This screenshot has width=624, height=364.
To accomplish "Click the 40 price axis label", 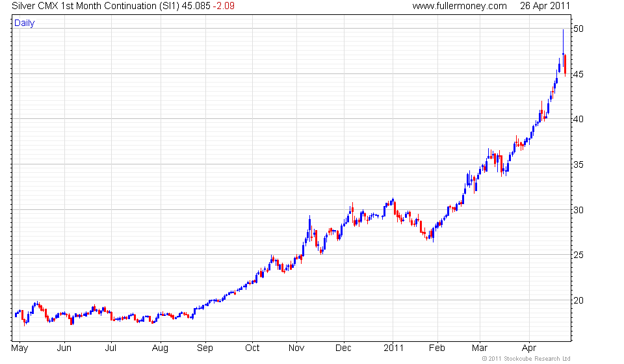I will click(578, 119).
